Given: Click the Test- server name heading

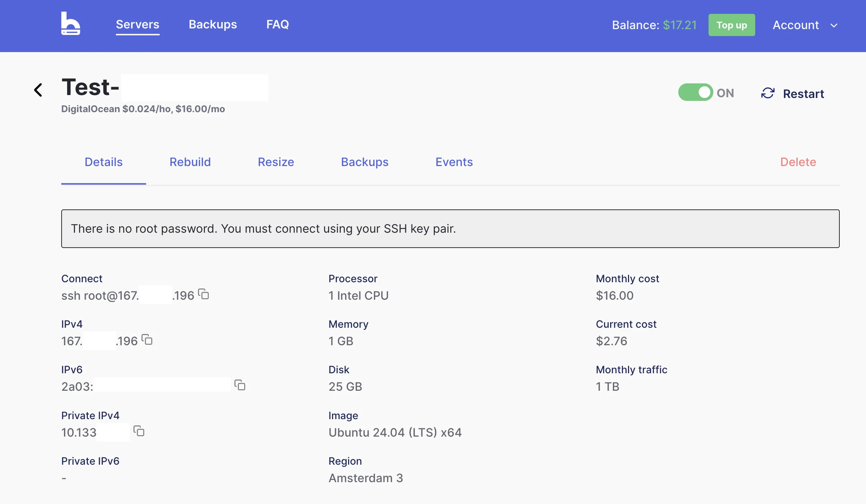Looking at the screenshot, I should click(90, 87).
